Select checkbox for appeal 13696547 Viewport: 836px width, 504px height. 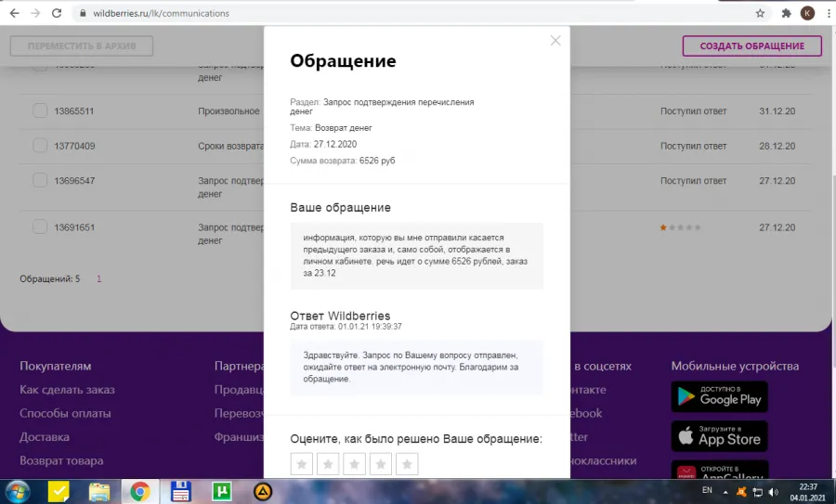click(40, 181)
